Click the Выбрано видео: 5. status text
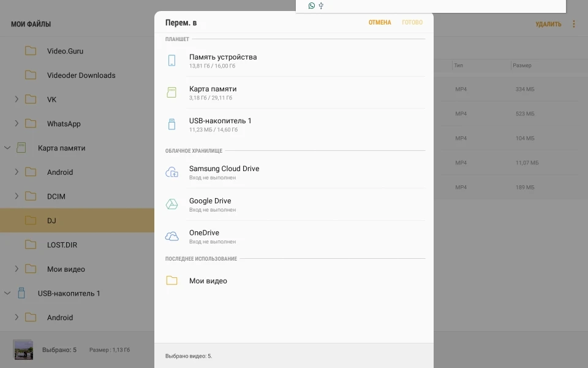Viewport: 588px width, 368px height. [x=189, y=356]
